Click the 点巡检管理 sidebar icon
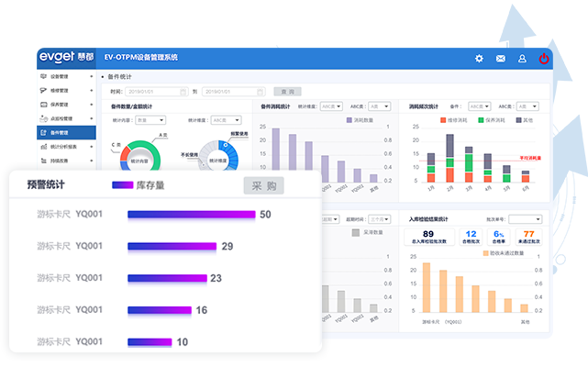Viewport: 588px width, 367px height. pyautogui.click(x=44, y=118)
